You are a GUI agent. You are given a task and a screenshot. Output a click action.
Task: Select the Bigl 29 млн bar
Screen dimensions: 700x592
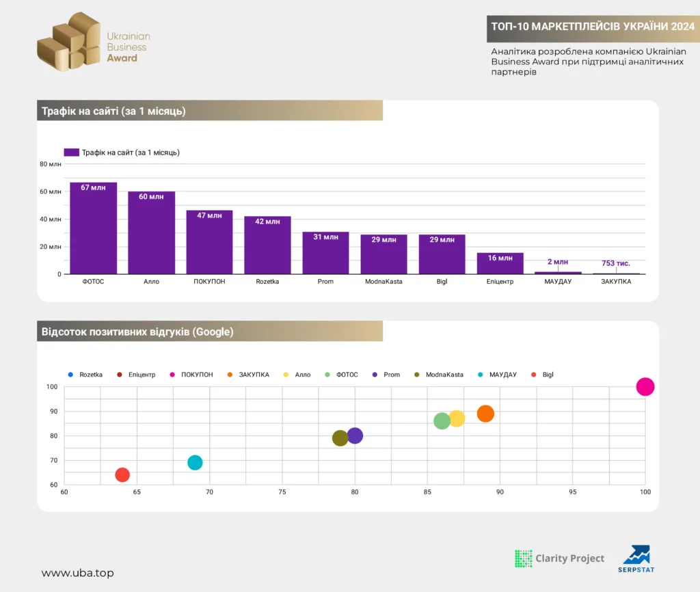(442, 254)
